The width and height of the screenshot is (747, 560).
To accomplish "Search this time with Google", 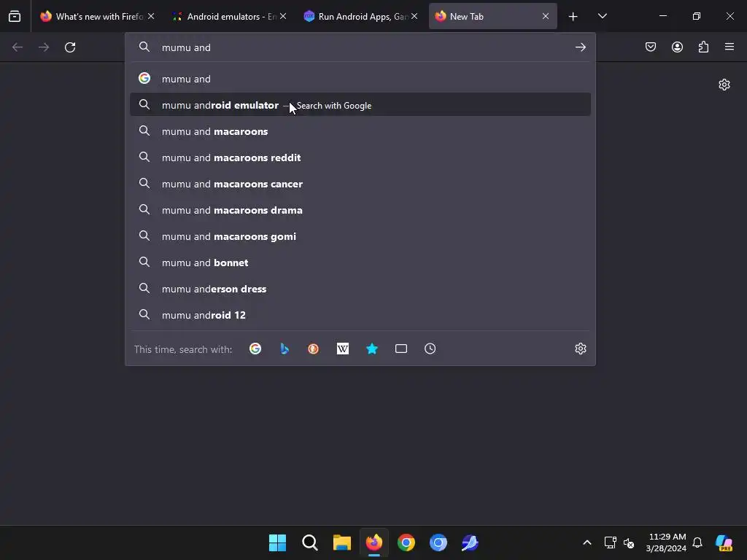I will tap(255, 349).
